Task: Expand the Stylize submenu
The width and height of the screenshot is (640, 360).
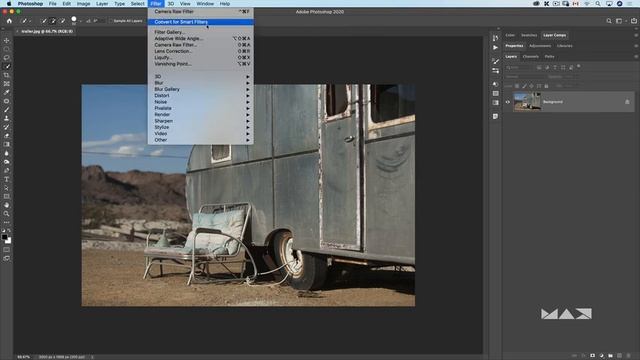Action: pos(200,127)
